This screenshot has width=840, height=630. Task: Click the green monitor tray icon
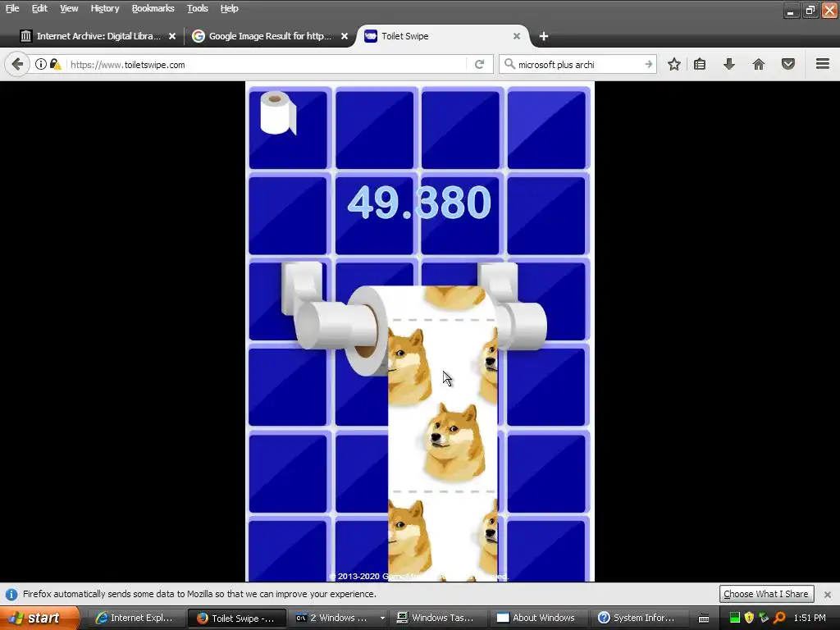tap(734, 618)
